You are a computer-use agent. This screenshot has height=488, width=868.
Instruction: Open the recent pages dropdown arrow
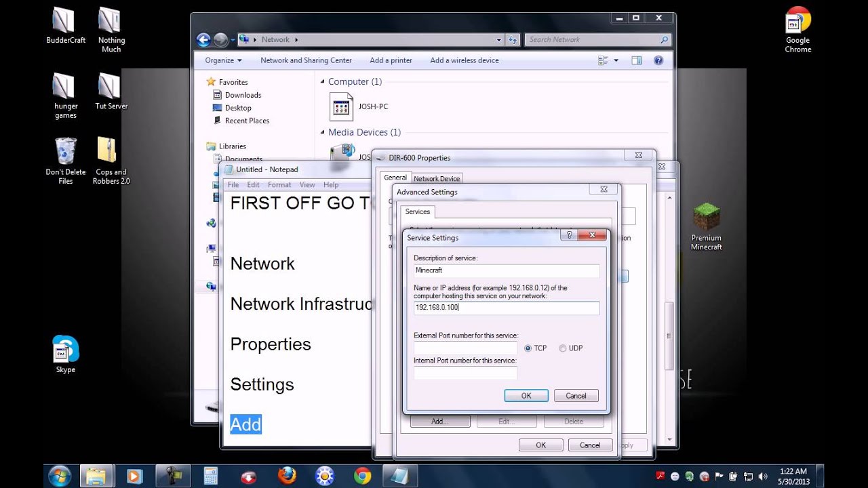click(x=233, y=40)
